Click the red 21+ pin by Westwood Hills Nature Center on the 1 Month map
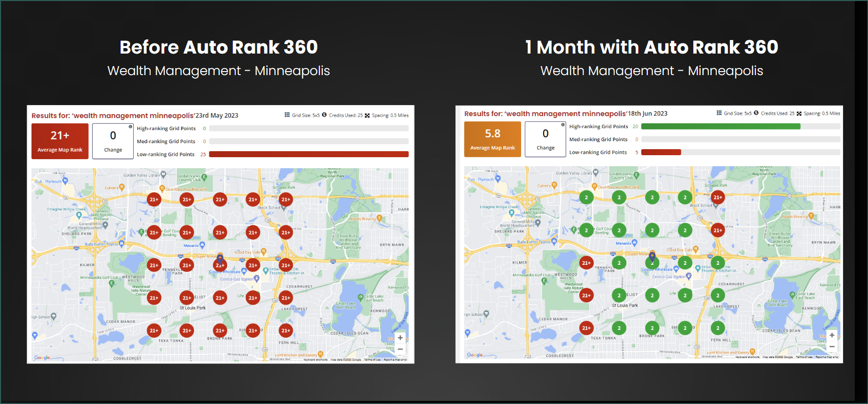868x404 pixels. [586, 295]
